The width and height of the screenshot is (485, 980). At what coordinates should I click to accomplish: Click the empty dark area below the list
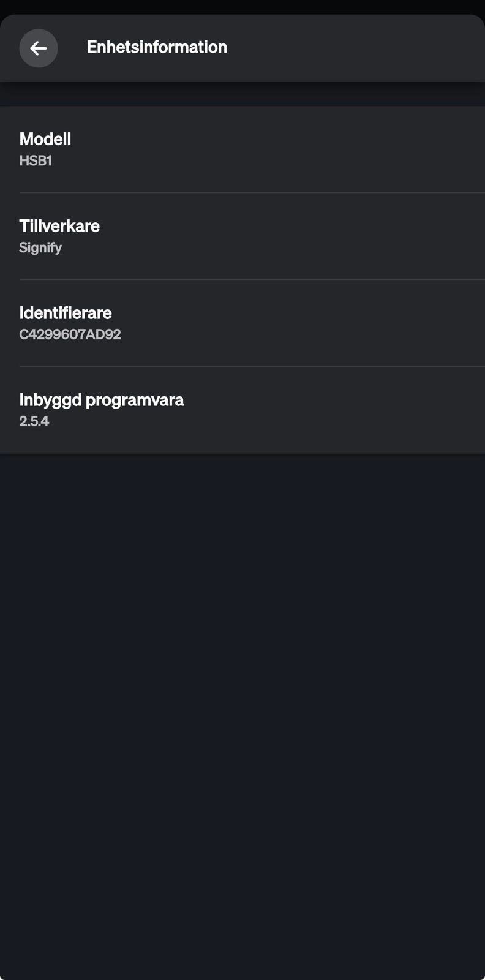pyautogui.click(x=242, y=704)
